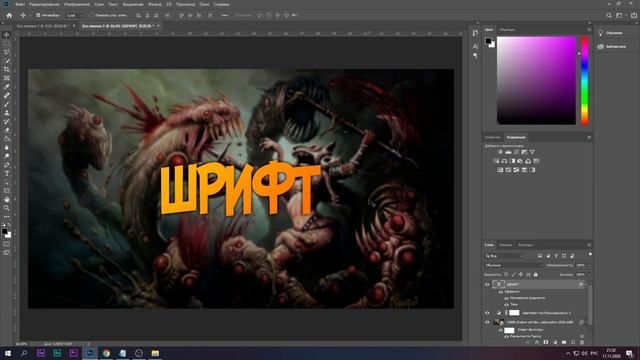Select the Rectangular Marquee tool

(7, 43)
